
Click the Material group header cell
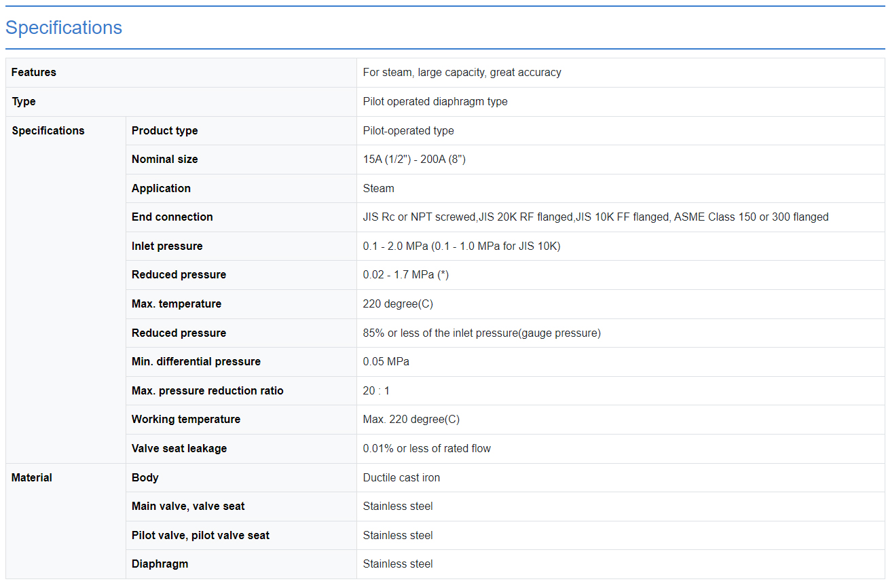tap(32, 478)
